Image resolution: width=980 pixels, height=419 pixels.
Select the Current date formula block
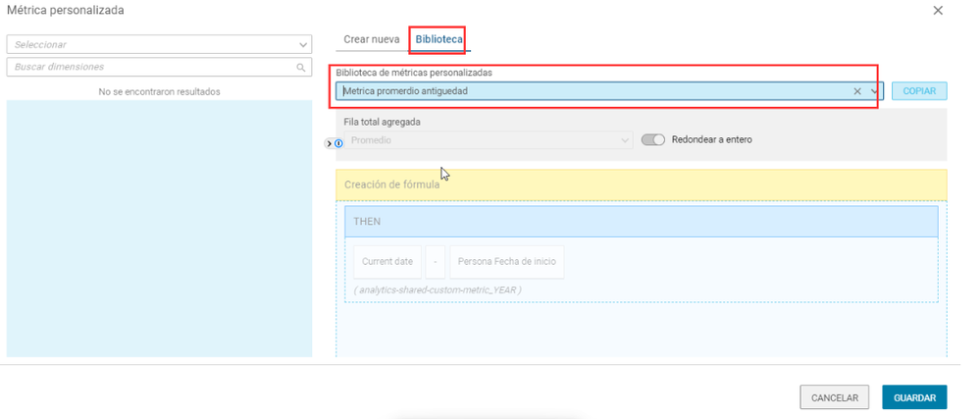click(387, 261)
